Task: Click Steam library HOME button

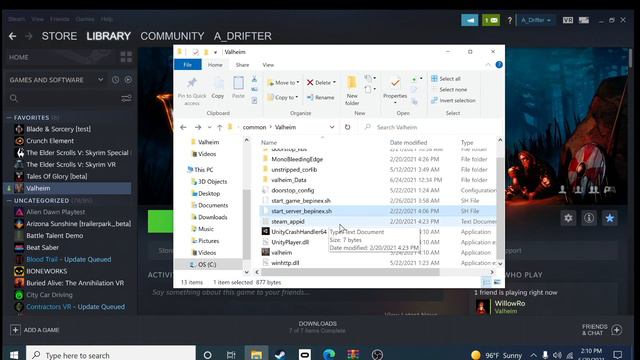Action: click(x=19, y=57)
